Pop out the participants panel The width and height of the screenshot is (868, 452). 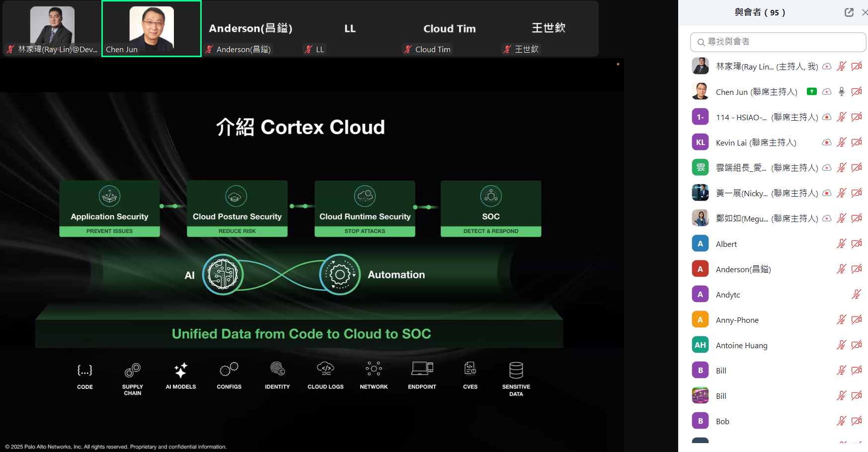click(849, 12)
